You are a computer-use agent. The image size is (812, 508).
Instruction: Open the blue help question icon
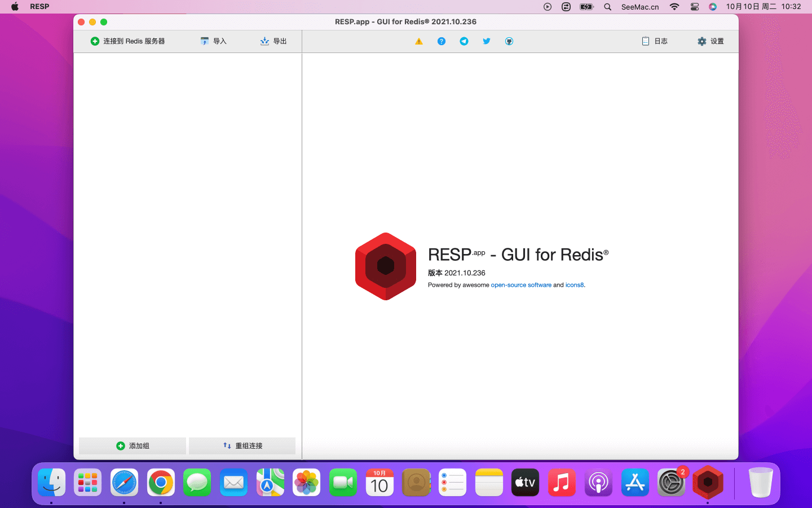[442, 41]
